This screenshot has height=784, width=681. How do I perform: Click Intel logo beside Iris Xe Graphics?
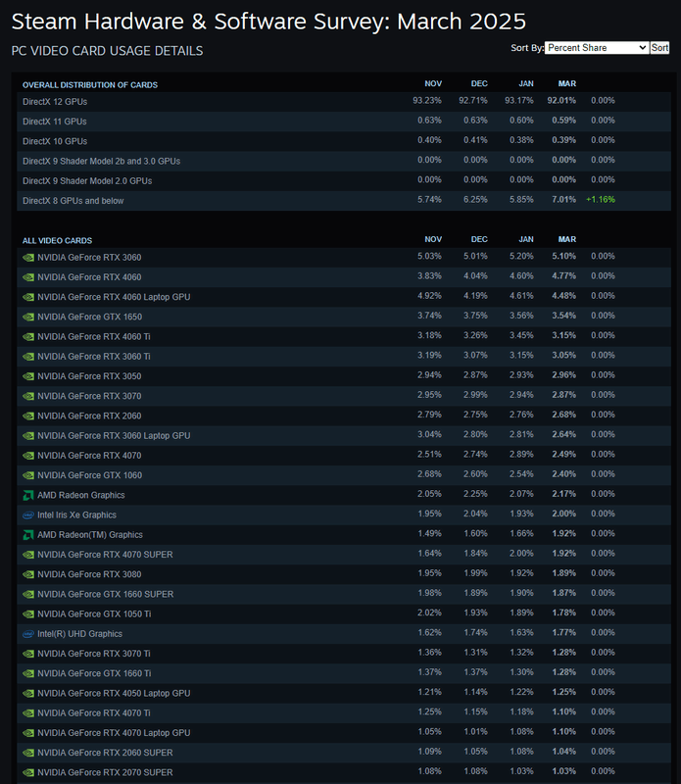[28, 515]
